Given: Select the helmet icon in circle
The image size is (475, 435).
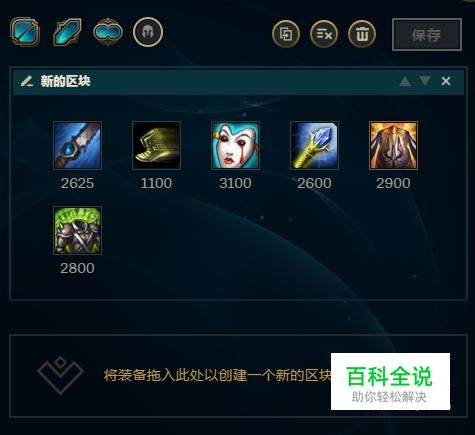Looking at the screenshot, I should coord(148,32).
